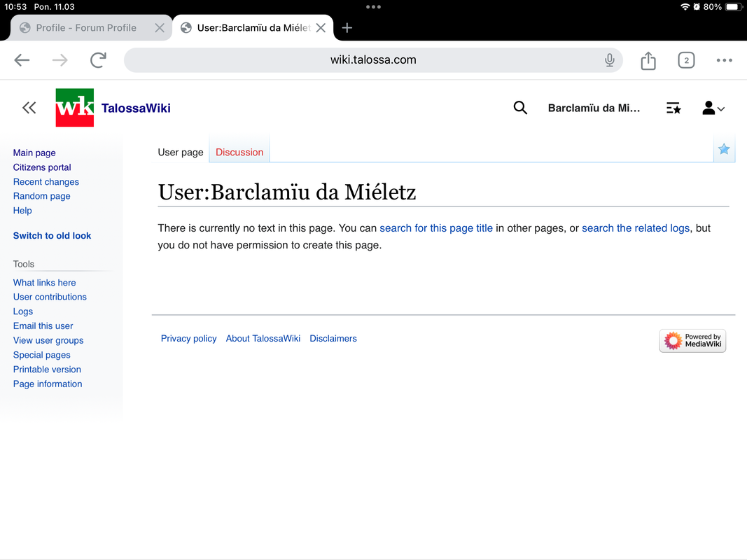Expand the user account dropdown
Image resolution: width=747 pixels, height=560 pixels.
(713, 108)
